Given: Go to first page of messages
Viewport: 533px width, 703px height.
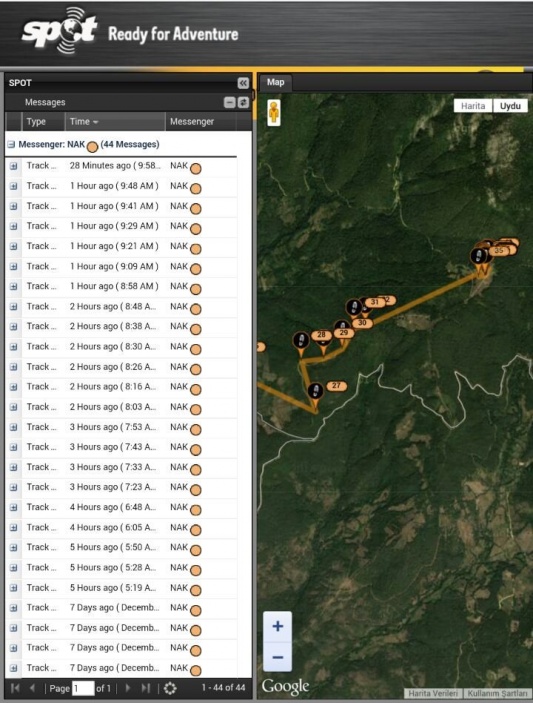Looking at the screenshot, I should pyautogui.click(x=15, y=688).
